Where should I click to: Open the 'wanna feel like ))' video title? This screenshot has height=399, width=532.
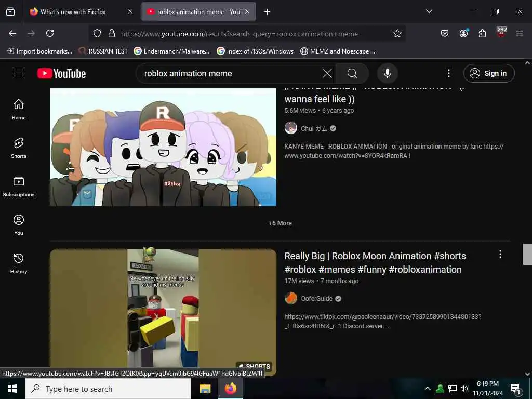pyautogui.click(x=320, y=99)
